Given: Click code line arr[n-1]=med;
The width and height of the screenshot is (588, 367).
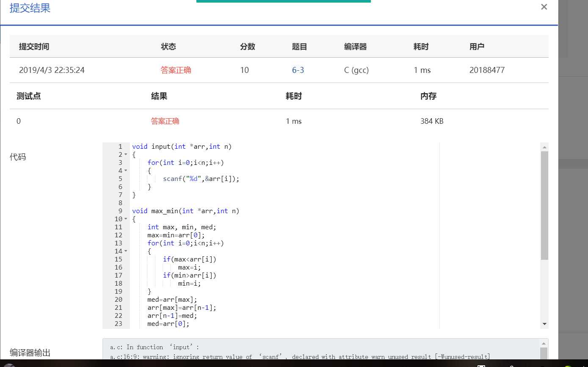Looking at the screenshot, I should point(172,316).
